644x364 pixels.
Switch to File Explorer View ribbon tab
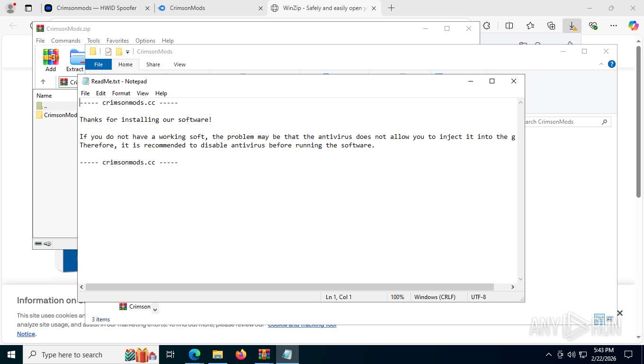click(179, 64)
